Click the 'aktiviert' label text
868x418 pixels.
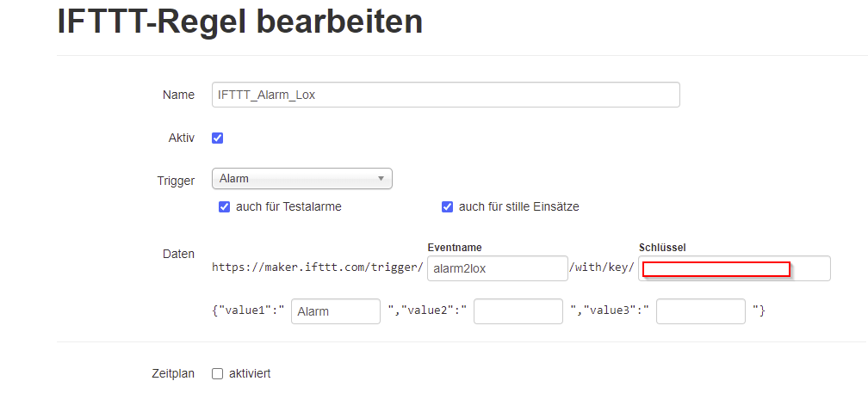click(250, 373)
